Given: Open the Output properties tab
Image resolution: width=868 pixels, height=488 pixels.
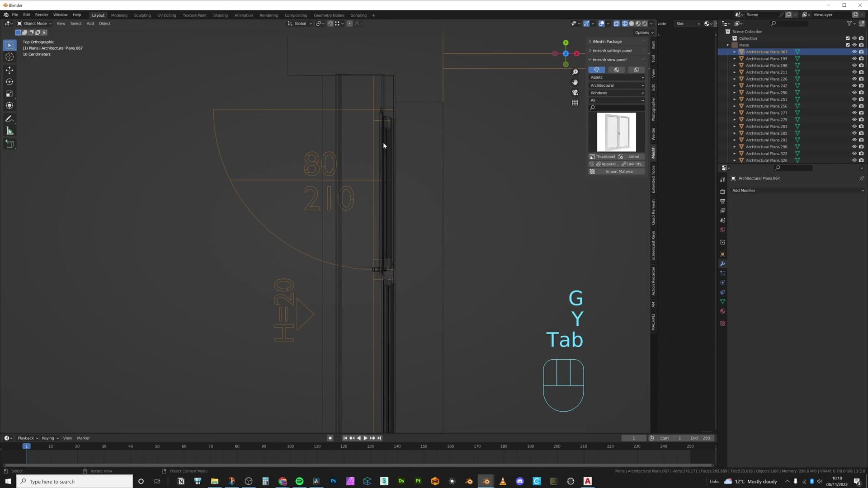Looking at the screenshot, I should click(x=722, y=201).
